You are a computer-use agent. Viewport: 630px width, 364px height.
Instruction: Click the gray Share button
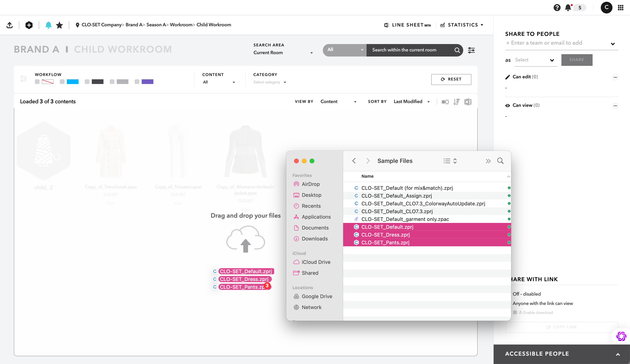[x=577, y=60]
